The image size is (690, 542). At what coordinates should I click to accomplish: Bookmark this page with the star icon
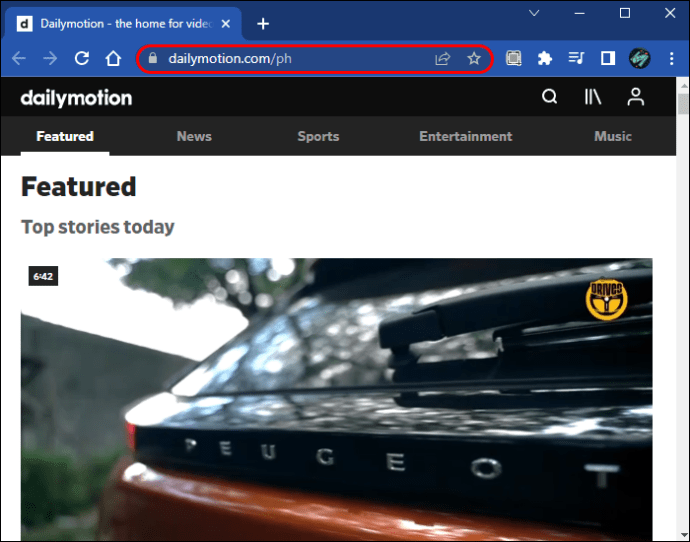click(x=474, y=58)
